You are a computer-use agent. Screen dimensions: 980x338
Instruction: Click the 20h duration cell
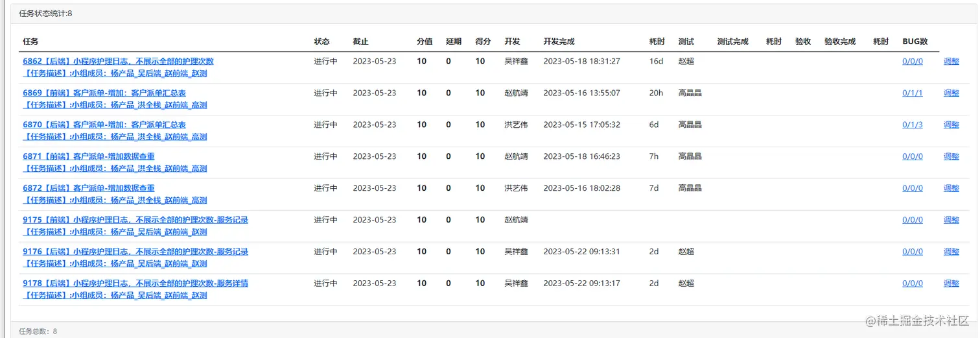[657, 93]
